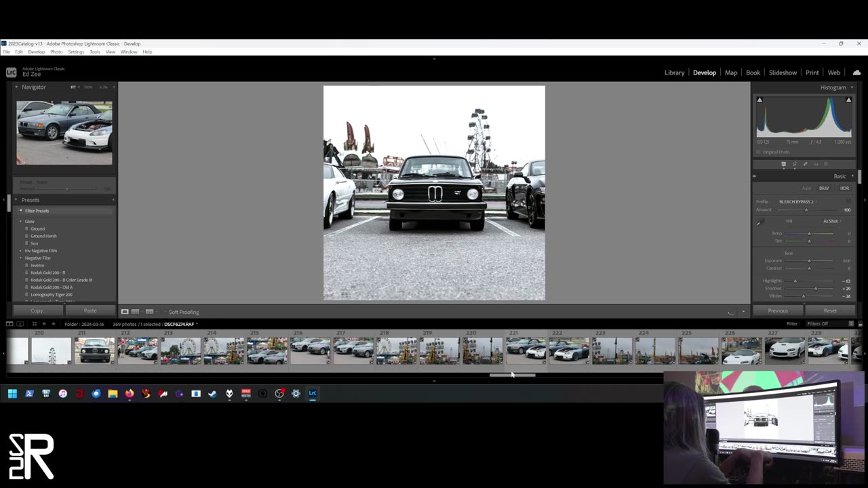The height and width of the screenshot is (488, 868).
Task: Open File Explorer from the taskbar
Action: [113, 393]
